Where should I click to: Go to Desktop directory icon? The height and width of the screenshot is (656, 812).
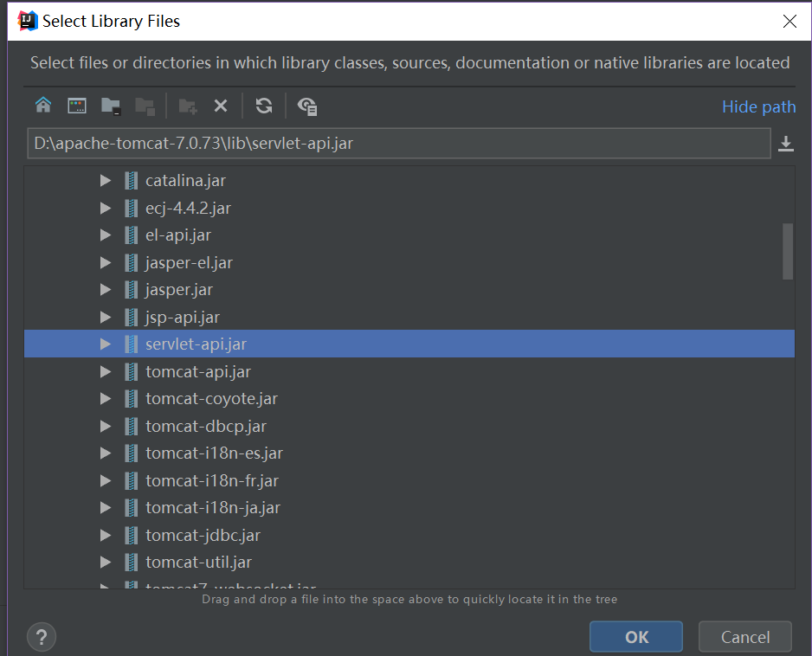pos(77,106)
